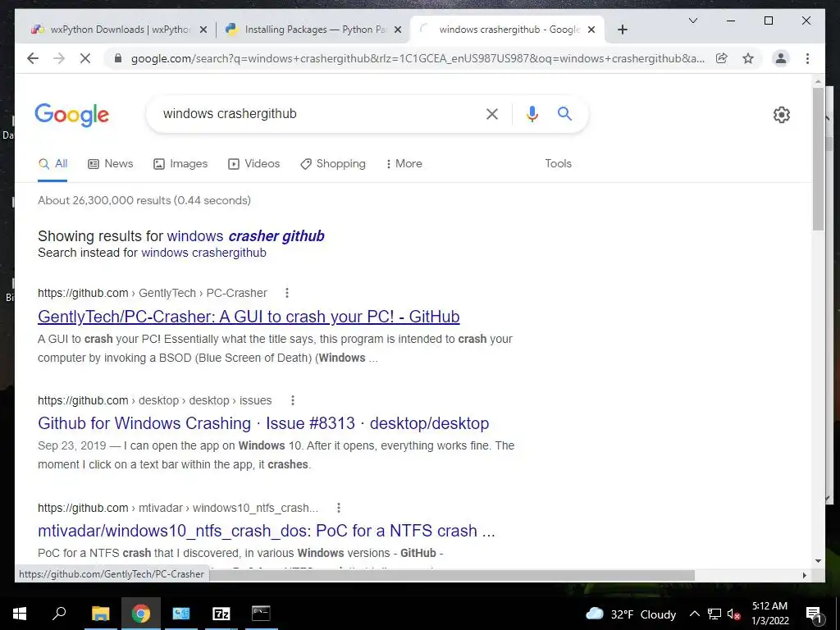840x630 pixels.
Task: Click the Google logo
Action: [x=72, y=115]
